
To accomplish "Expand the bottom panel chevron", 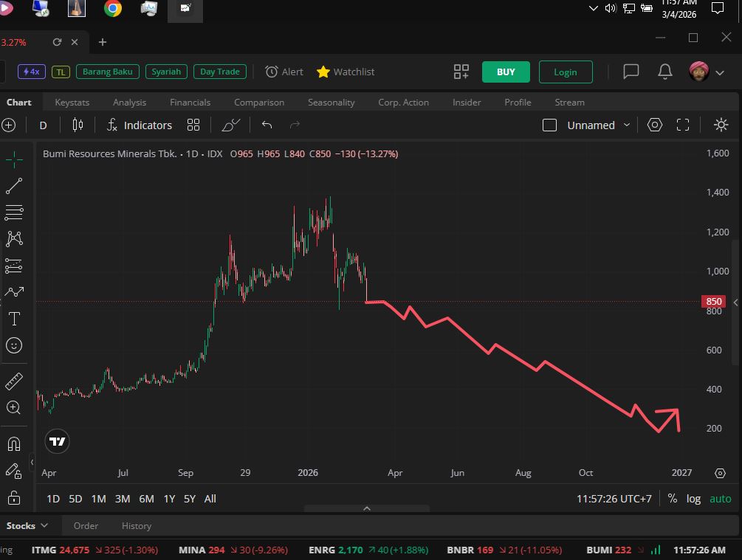I will coord(367,508).
